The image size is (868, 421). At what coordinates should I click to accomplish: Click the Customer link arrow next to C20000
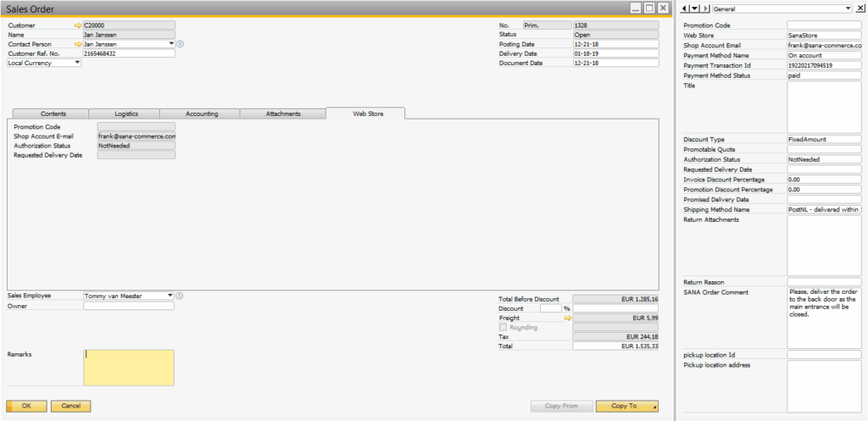[78, 25]
